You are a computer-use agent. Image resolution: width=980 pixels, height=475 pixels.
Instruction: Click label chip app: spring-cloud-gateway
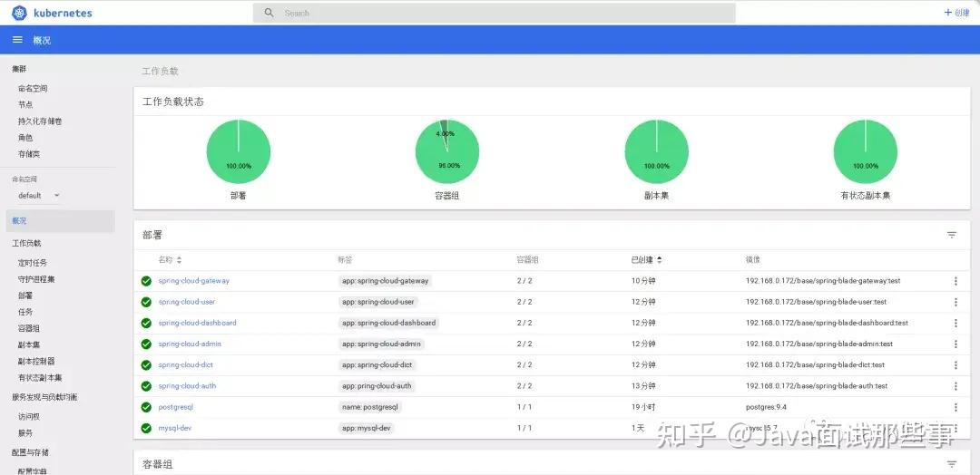(385, 281)
